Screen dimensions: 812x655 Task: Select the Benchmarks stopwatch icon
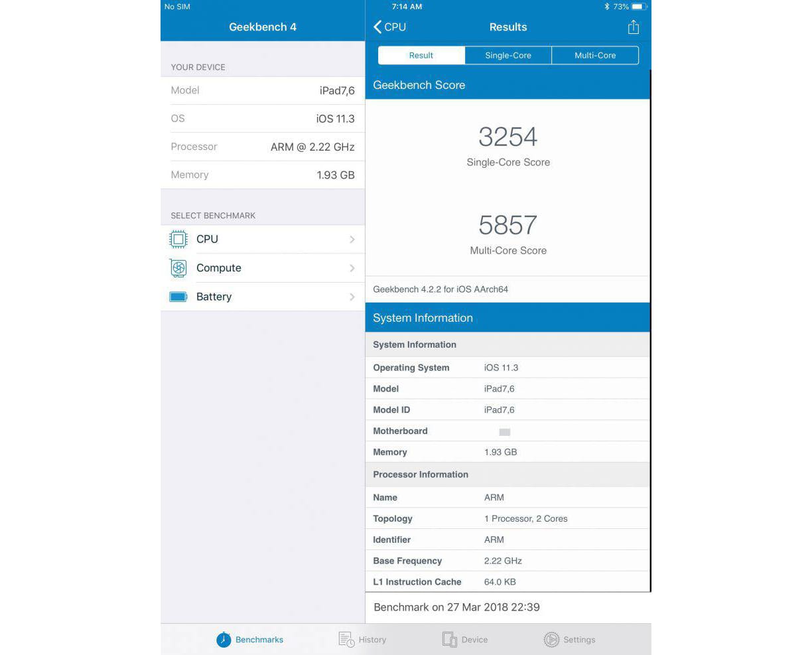point(224,640)
